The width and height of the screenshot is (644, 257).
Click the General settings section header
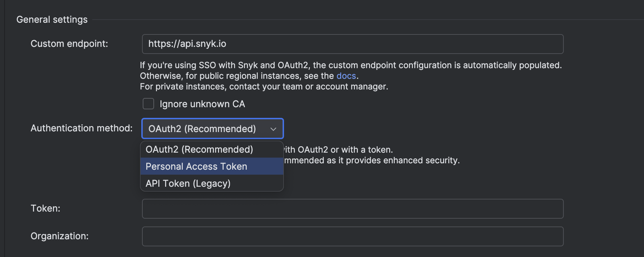(52, 20)
